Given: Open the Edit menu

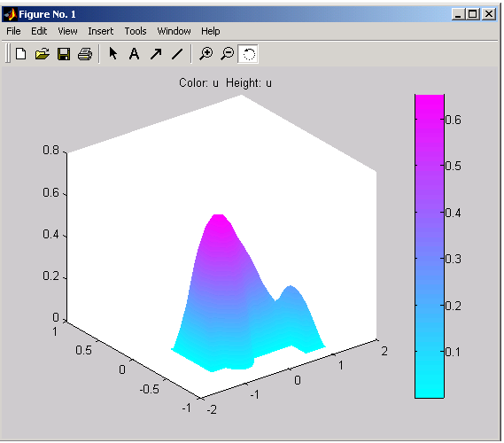Looking at the screenshot, I should (x=39, y=31).
